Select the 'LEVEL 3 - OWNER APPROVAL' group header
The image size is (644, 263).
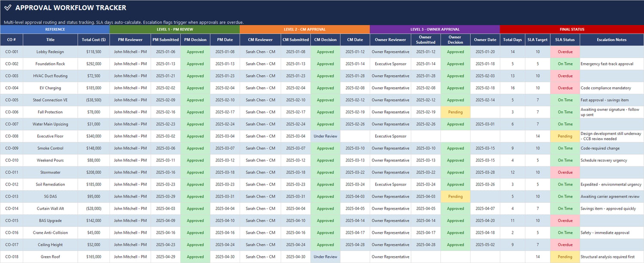coord(435,29)
